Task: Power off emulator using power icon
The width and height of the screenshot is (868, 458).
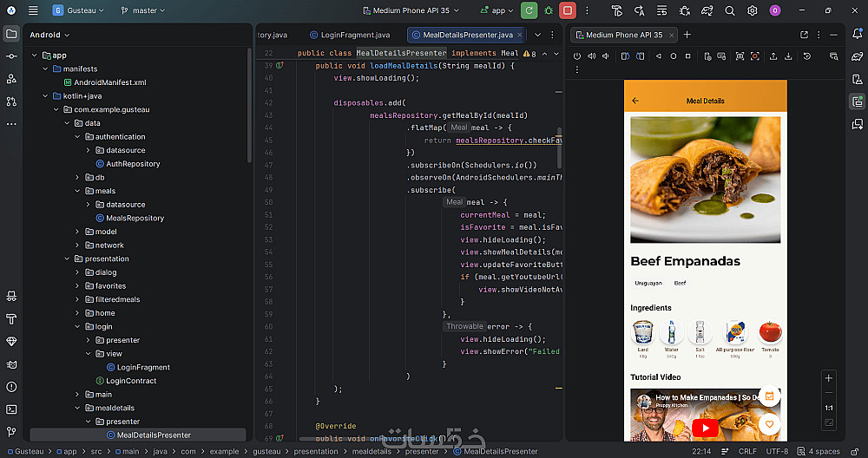Action: coord(577,56)
